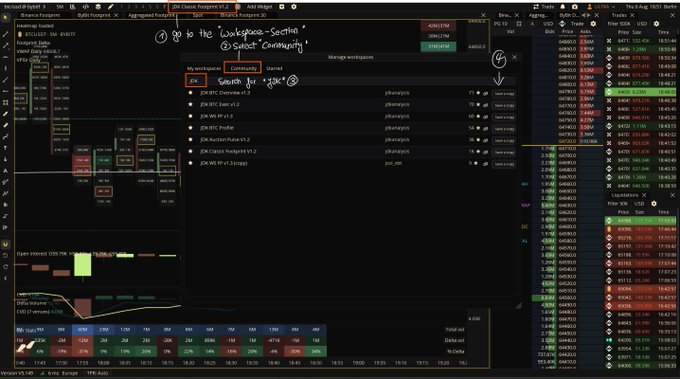The image size is (680, 379).
Task: Star the JDK Classic Footprint V1.2 workspace
Action: point(190,151)
